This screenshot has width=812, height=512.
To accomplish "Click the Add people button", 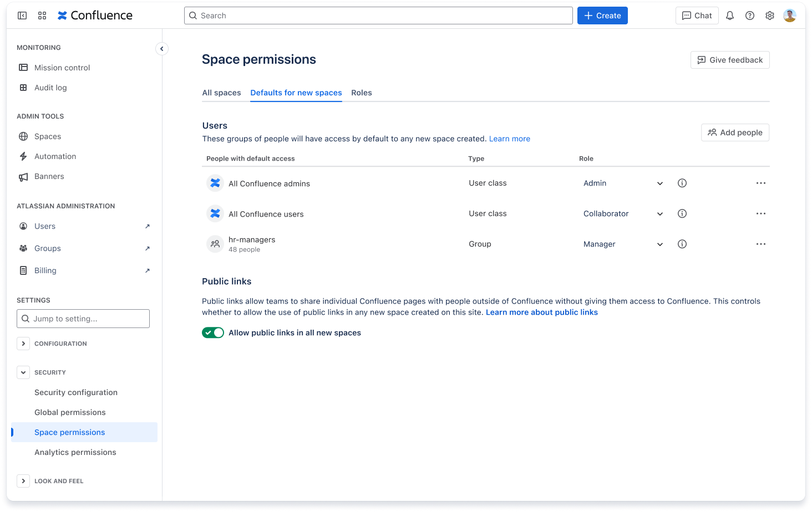I will click(735, 132).
